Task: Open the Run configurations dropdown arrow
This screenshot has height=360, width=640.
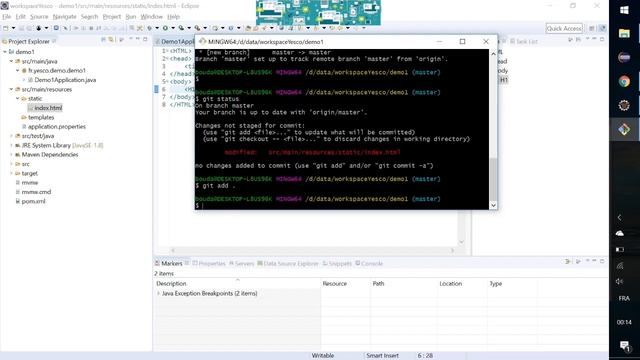Action: pos(173,28)
